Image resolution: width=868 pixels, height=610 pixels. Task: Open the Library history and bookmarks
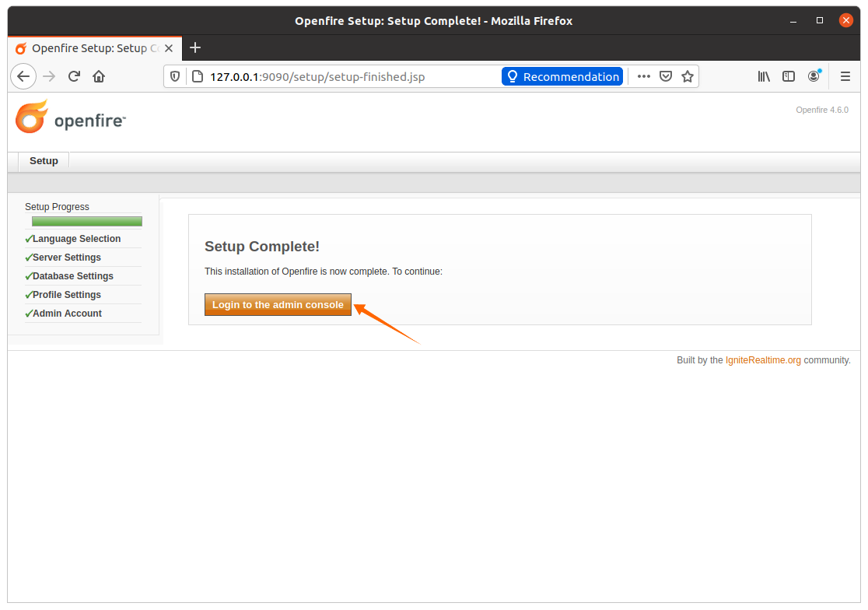coord(764,76)
